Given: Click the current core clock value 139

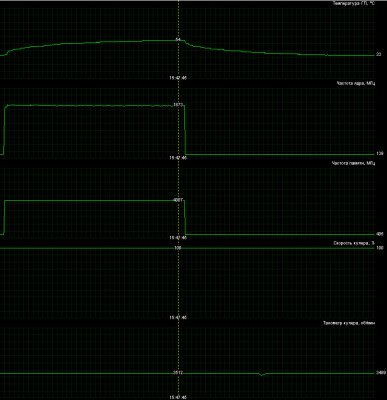Looking at the screenshot, I should [x=379, y=154].
